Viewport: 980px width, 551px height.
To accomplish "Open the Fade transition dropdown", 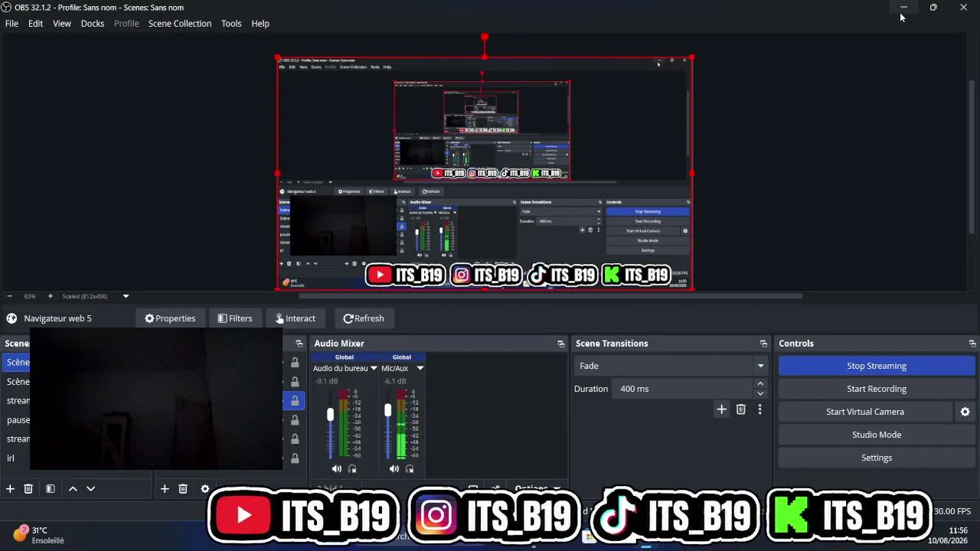I will click(671, 366).
